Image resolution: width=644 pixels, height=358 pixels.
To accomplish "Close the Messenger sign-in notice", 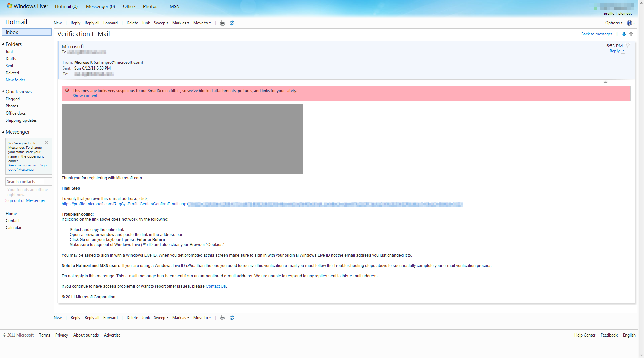I will [x=46, y=143].
